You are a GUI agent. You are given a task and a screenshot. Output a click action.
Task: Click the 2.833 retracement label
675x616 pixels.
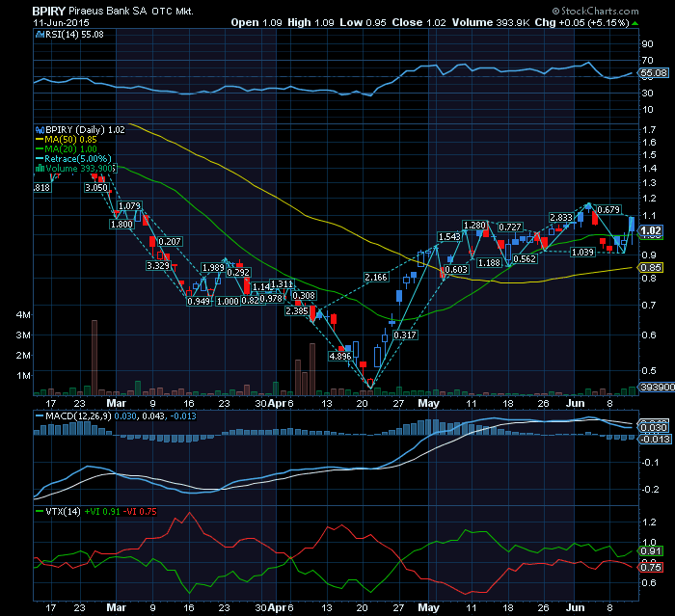561,218
